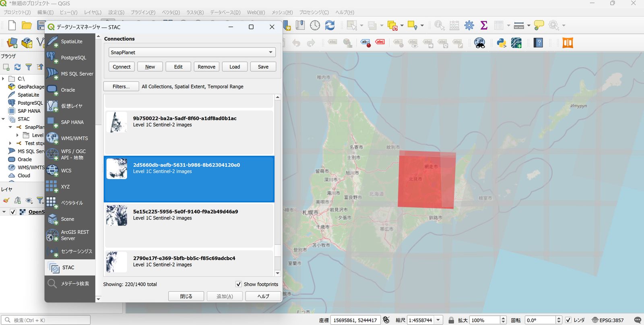Collapse the STAC node in browser tree
644x325 pixels.
4,119
